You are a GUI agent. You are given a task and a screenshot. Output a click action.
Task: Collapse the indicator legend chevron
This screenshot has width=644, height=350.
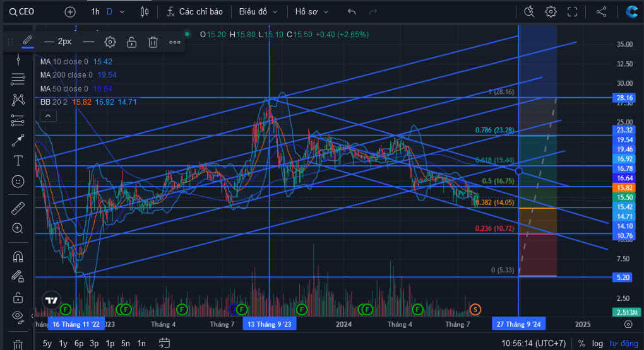[48, 116]
